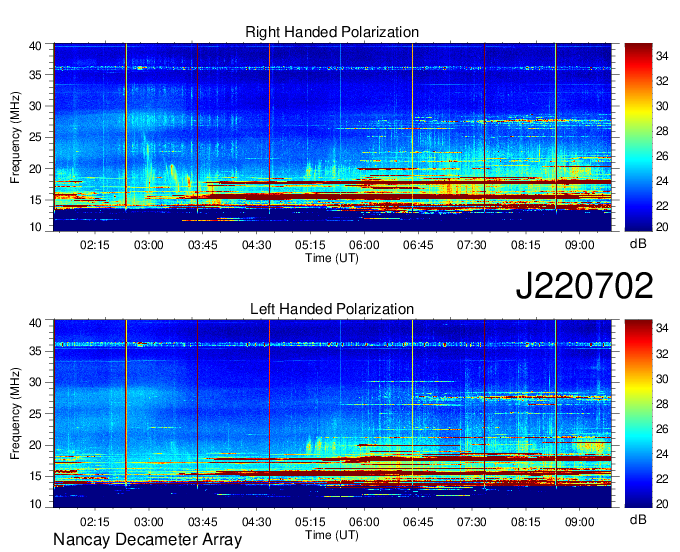Screen dimensions: 680x552
Task: Click the 06:00 tick label on top plot
Action: click(x=364, y=245)
